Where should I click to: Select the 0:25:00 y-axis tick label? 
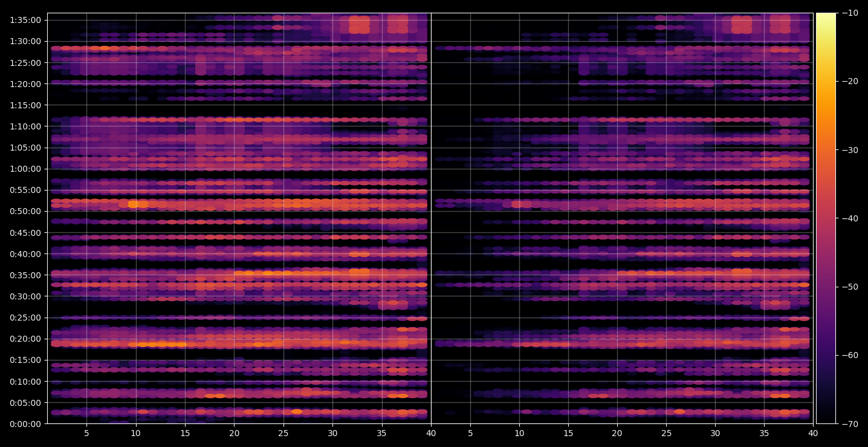(25, 318)
